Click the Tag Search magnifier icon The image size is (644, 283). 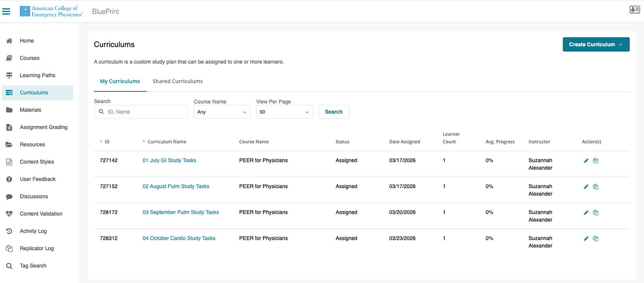pos(9,266)
